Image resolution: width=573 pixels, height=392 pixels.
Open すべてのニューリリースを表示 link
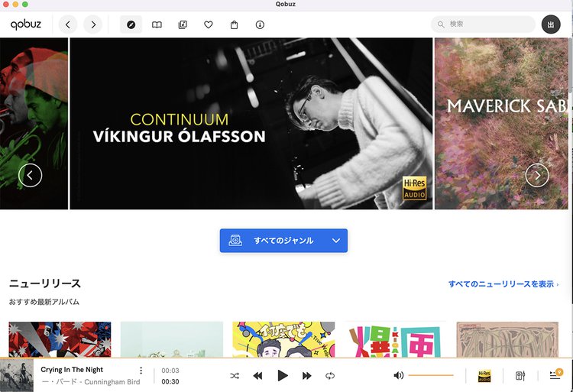503,283
